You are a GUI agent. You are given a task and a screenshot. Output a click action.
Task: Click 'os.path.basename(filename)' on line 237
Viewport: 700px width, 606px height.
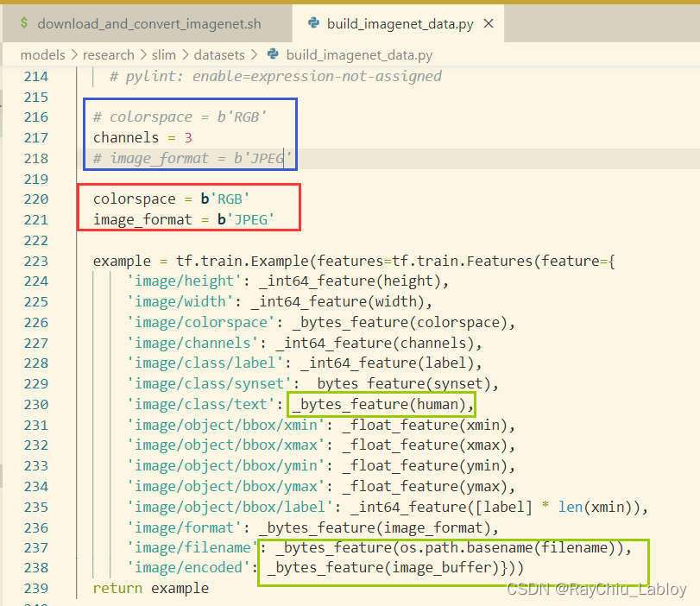508,547
